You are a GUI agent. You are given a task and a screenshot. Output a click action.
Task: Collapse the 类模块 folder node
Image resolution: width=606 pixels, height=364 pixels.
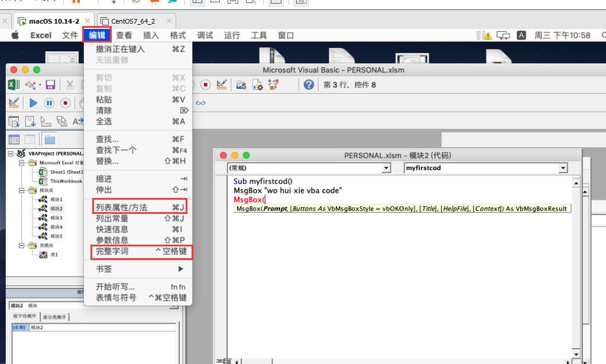point(22,245)
